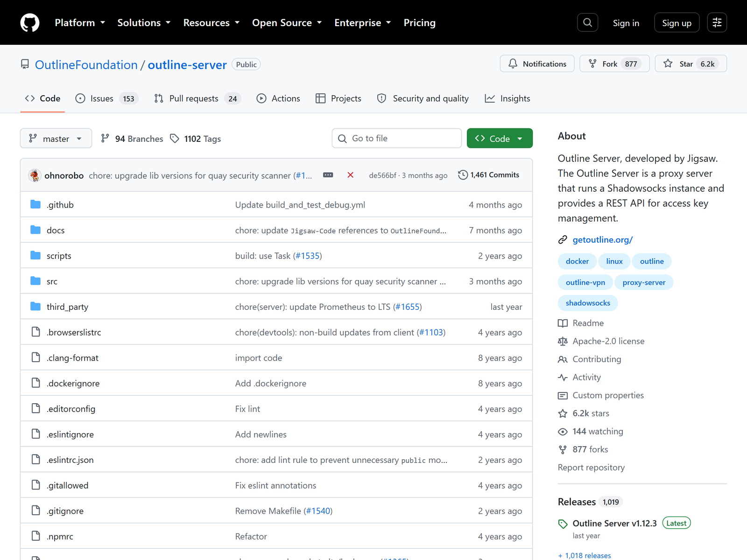Click ohnorobo's avatar image
The image size is (747, 560).
[35, 175]
